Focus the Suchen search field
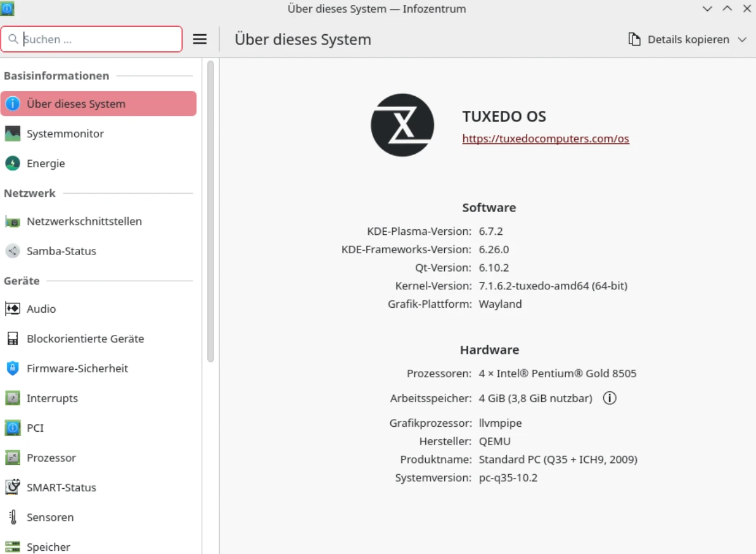Screen dimensions: 756x554 click(92, 39)
